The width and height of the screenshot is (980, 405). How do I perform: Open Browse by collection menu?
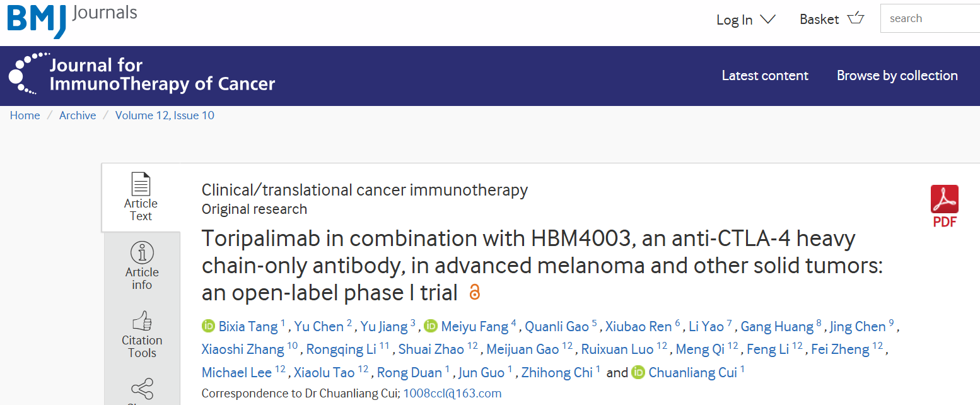897,76
